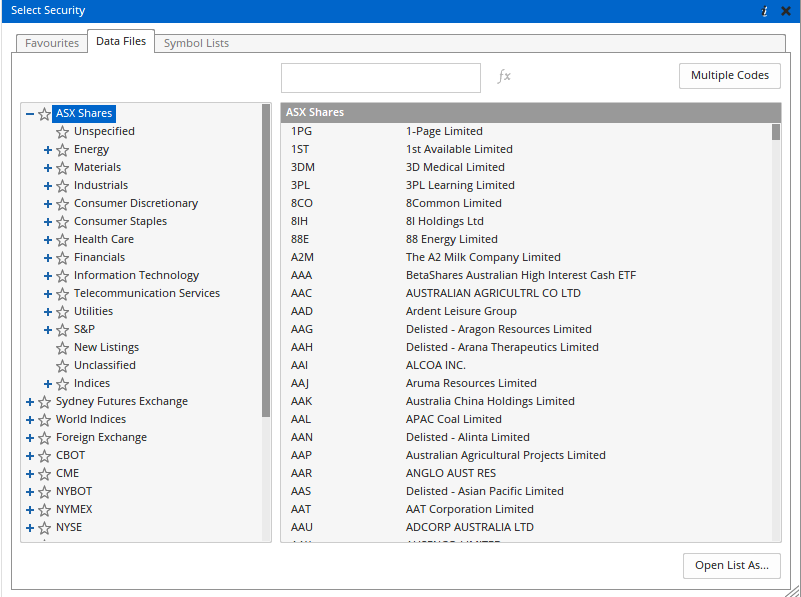Expand the World Indices node
The image size is (801, 597).
tap(30, 420)
